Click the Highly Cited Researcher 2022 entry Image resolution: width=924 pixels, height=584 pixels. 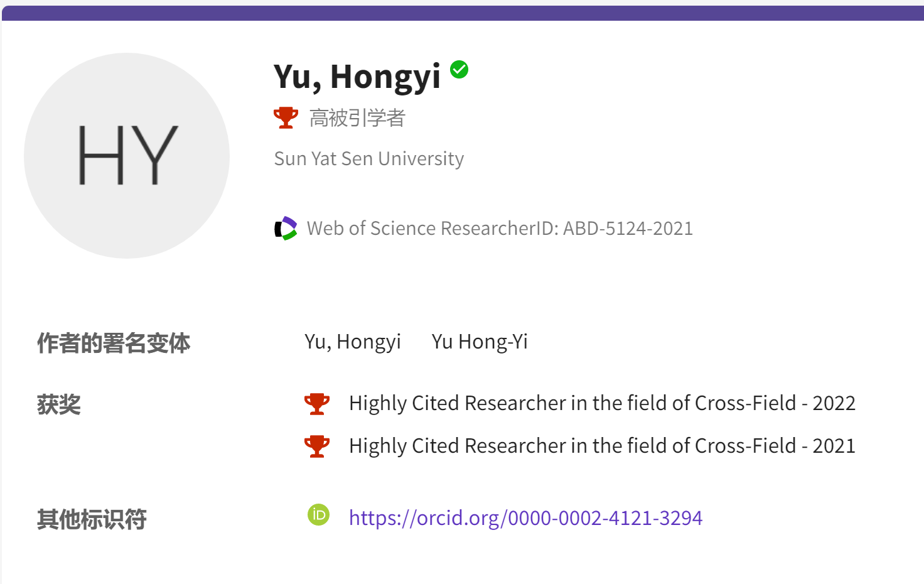(602, 403)
